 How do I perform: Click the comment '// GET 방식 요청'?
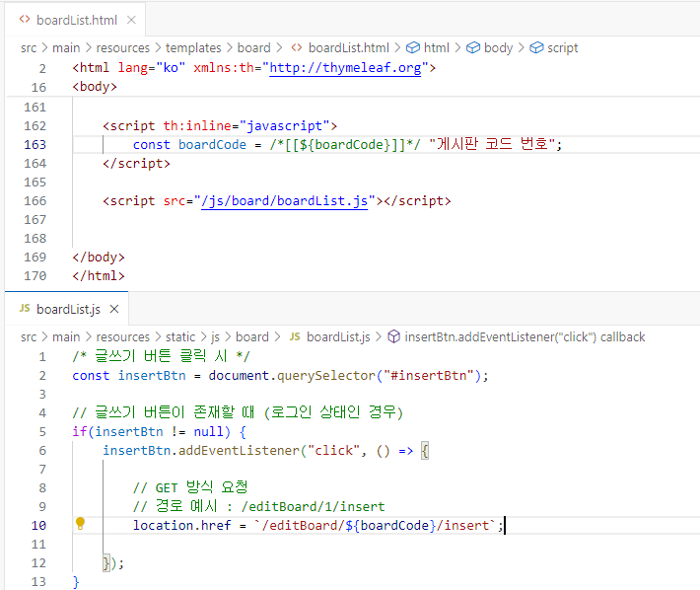coord(190,487)
